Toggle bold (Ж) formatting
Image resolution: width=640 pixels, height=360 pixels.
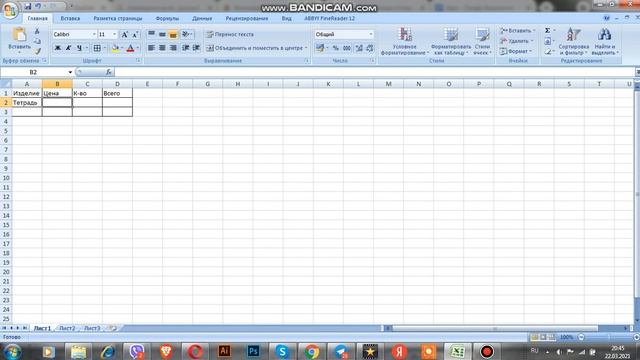tap(58, 48)
